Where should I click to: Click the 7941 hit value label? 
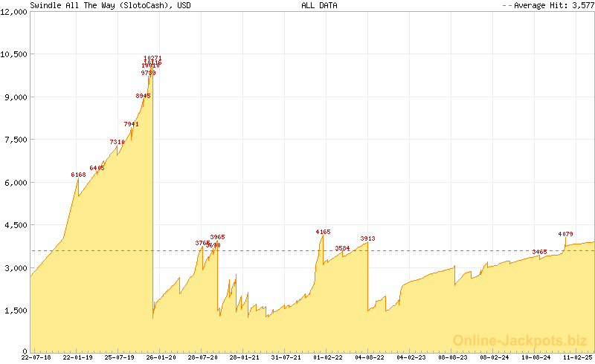(131, 124)
